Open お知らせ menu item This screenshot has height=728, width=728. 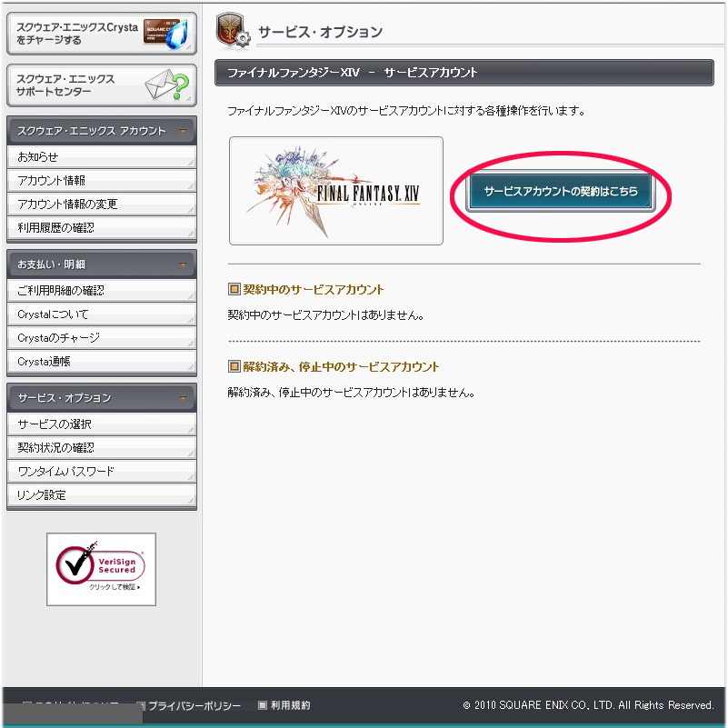click(x=102, y=157)
